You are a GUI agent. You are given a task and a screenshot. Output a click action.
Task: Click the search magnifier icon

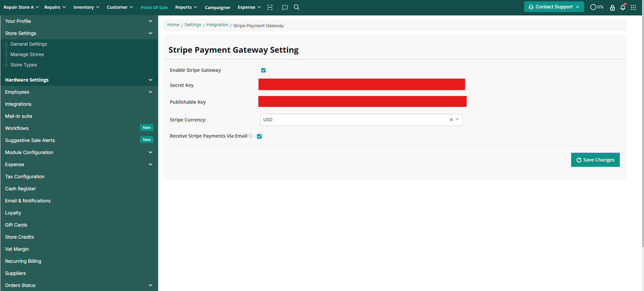point(296,7)
